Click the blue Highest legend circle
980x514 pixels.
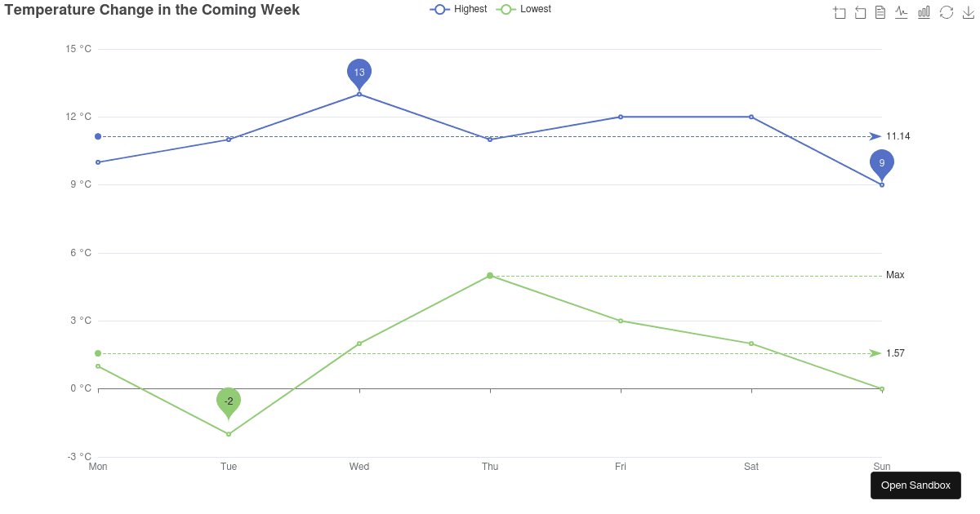[439, 9]
